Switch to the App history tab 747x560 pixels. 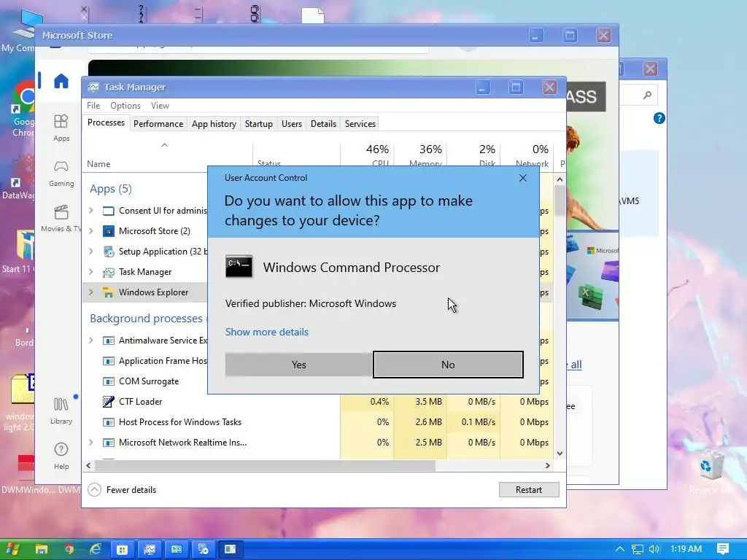pyautogui.click(x=214, y=124)
